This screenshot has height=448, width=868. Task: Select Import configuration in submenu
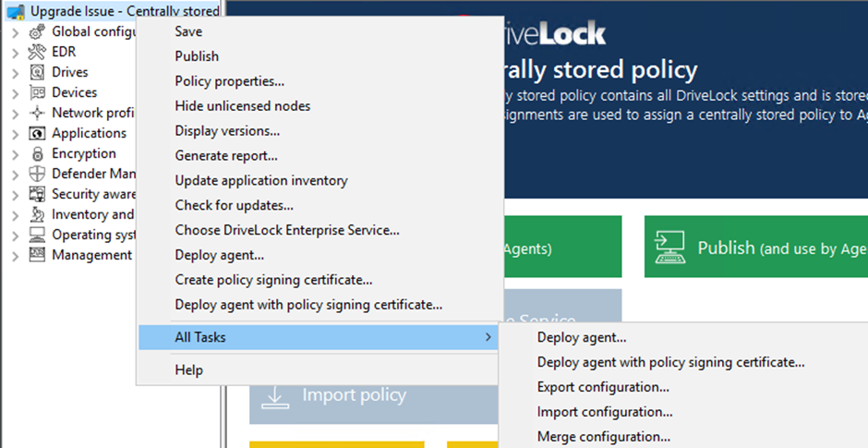(x=684, y=412)
